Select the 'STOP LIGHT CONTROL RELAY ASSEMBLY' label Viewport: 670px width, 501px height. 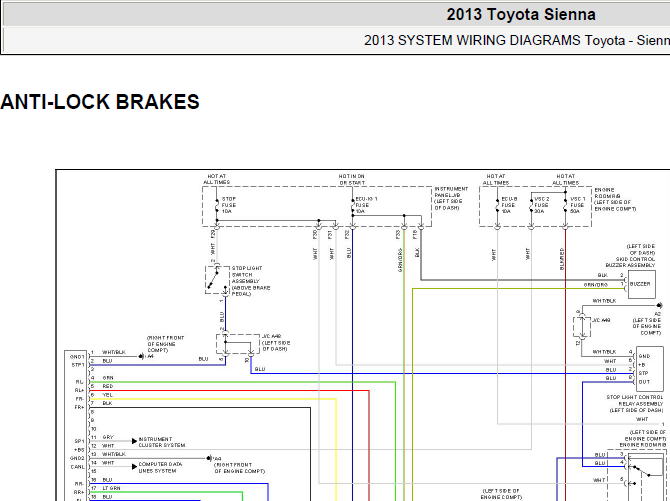pyautogui.click(x=635, y=400)
